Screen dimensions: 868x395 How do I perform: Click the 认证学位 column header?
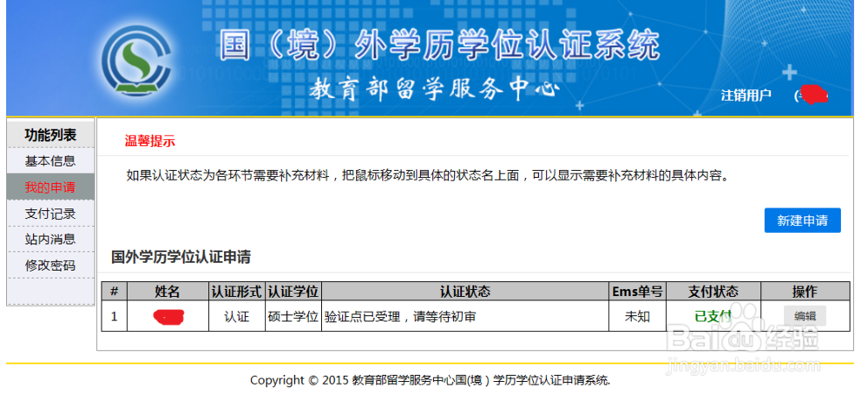pos(293,292)
